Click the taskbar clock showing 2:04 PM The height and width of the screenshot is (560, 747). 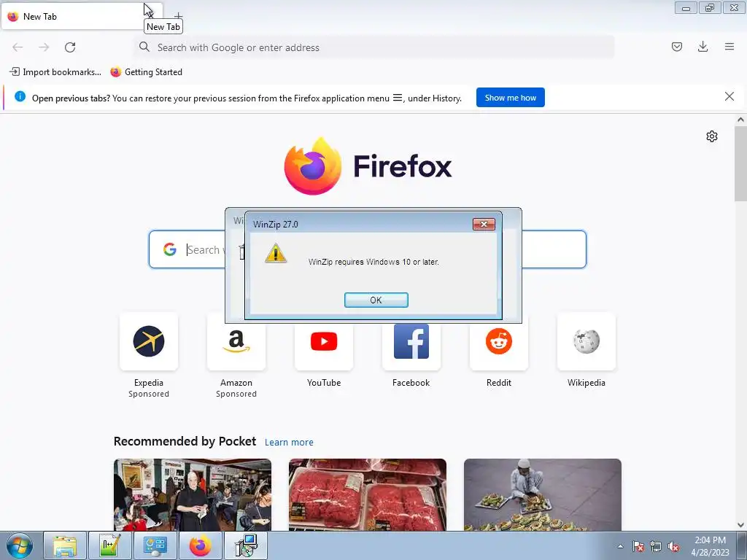[710, 546]
